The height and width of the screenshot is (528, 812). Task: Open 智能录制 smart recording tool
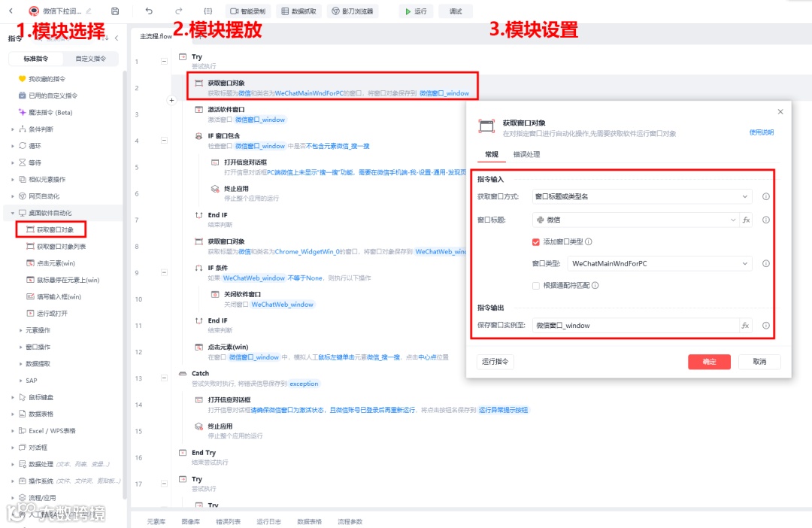click(247, 11)
